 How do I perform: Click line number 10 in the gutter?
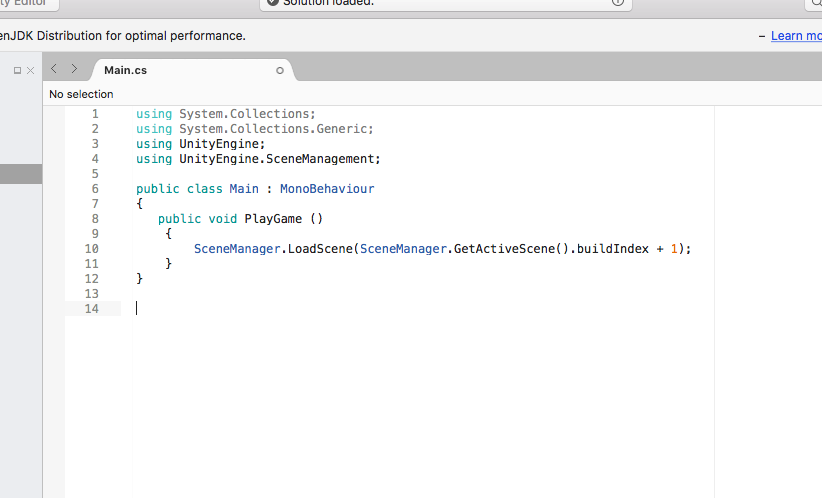tap(92, 249)
